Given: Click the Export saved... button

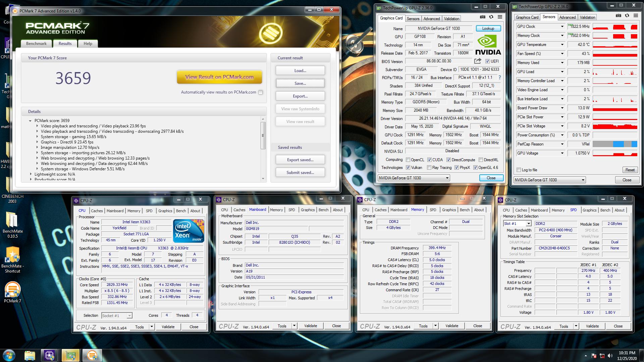Looking at the screenshot, I should coord(300,160).
